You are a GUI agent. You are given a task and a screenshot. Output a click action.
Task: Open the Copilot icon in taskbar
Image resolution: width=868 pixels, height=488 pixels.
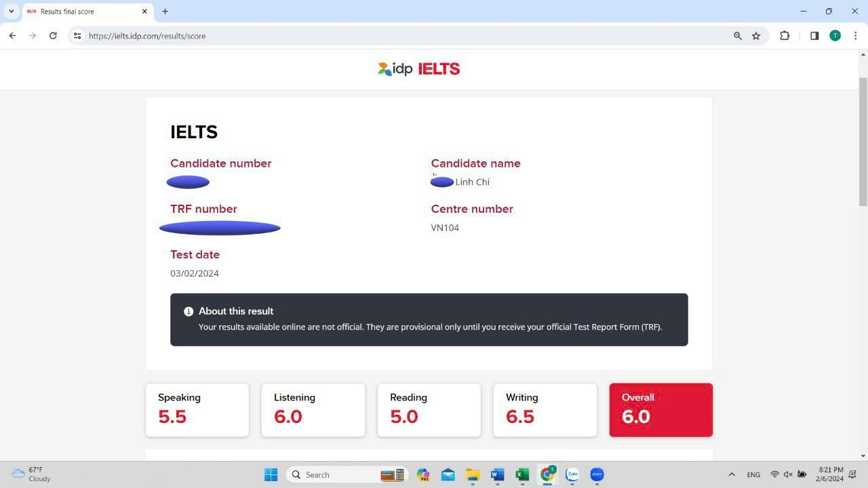(x=423, y=474)
